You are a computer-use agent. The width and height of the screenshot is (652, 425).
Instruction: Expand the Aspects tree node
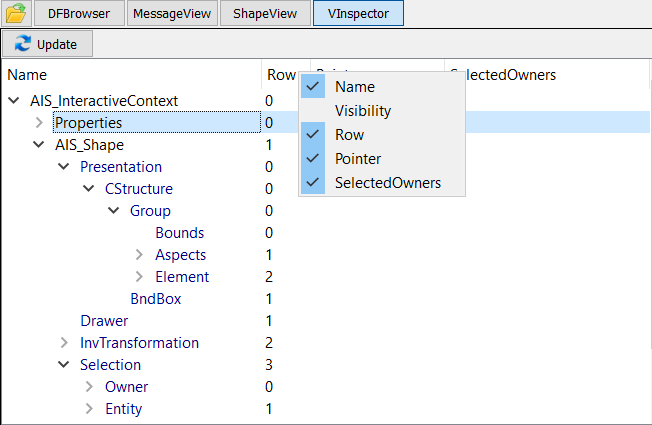coord(139,255)
